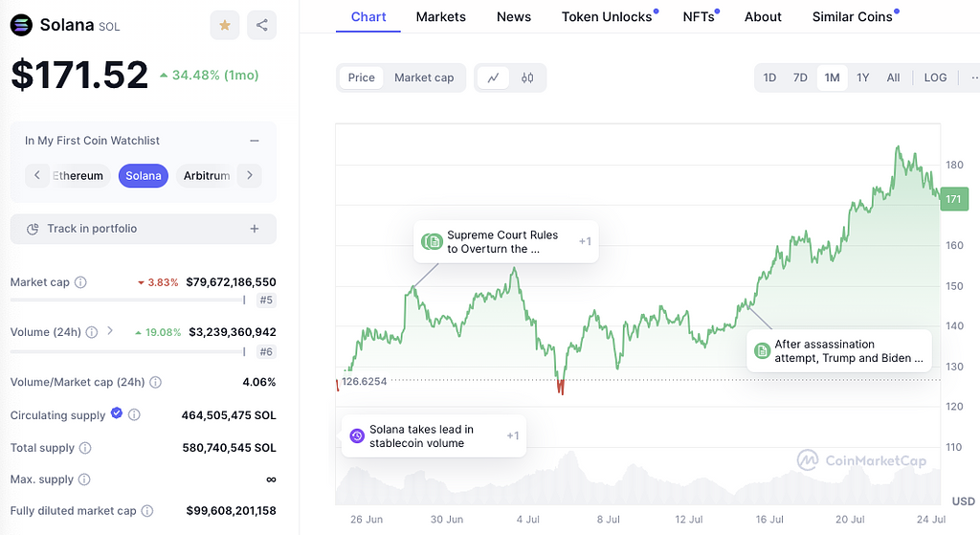The height and width of the screenshot is (535, 980).
Task: Toggle LOG scale on chart
Action: click(x=935, y=78)
